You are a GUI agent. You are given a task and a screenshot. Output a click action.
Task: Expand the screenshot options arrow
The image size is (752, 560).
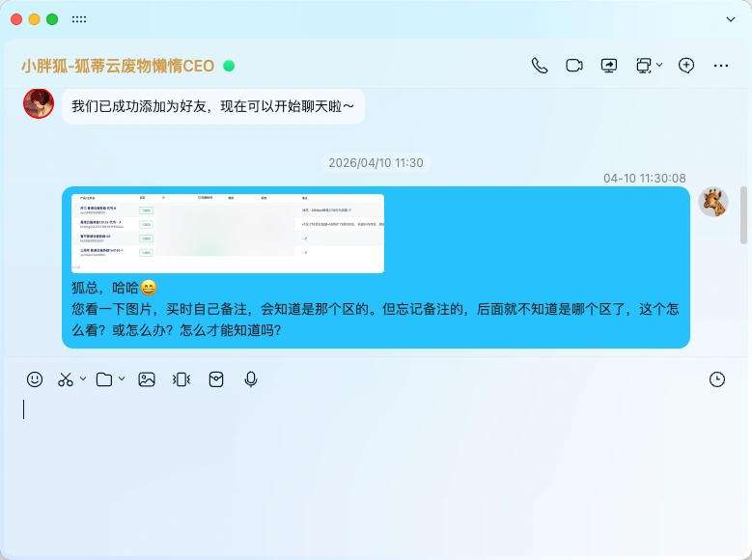point(83,378)
